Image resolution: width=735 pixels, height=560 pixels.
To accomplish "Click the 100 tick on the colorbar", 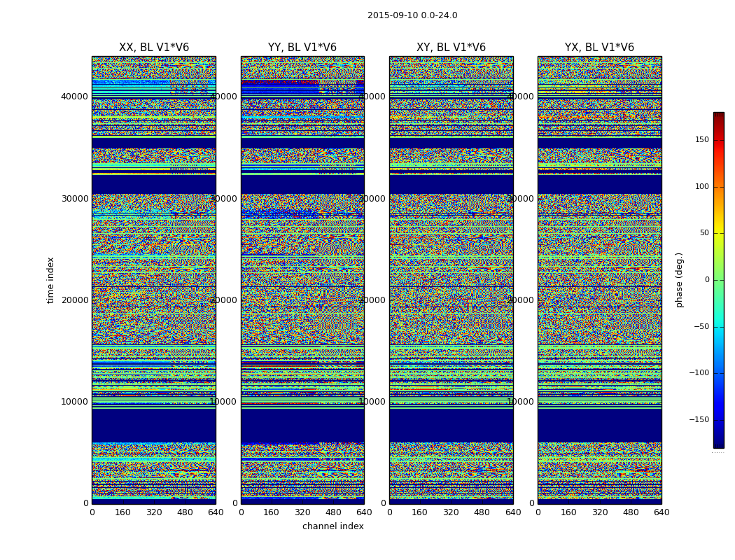I will tap(701, 186).
